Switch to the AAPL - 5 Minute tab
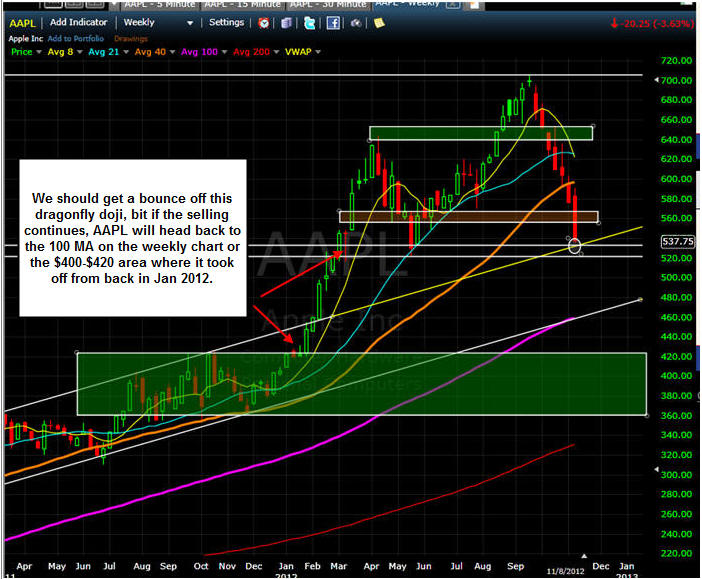This screenshot has height=579, width=702. point(159,4)
